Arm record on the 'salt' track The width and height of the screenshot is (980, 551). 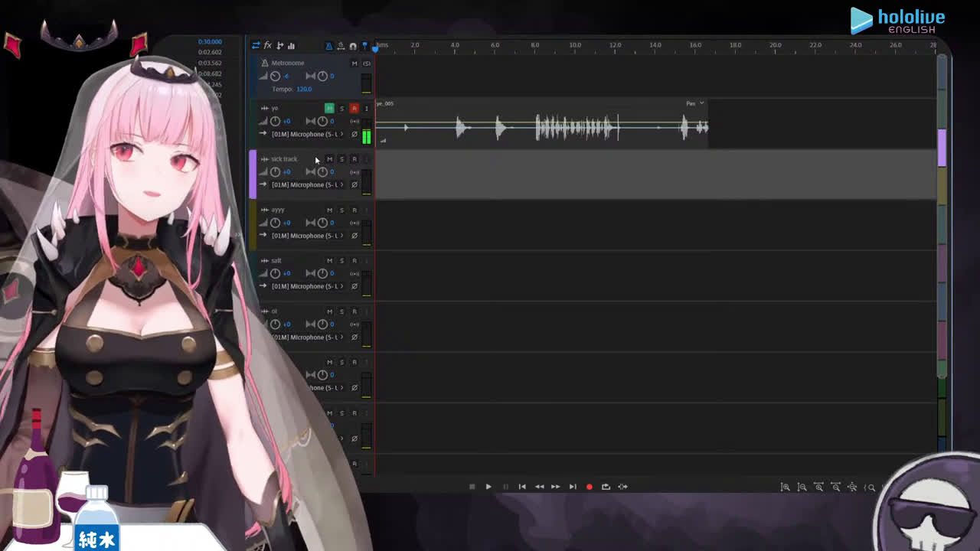(x=354, y=261)
